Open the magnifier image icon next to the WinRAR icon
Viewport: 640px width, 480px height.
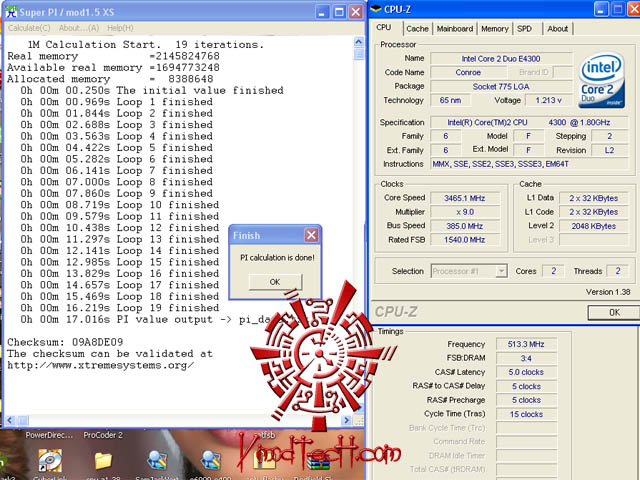[211, 460]
